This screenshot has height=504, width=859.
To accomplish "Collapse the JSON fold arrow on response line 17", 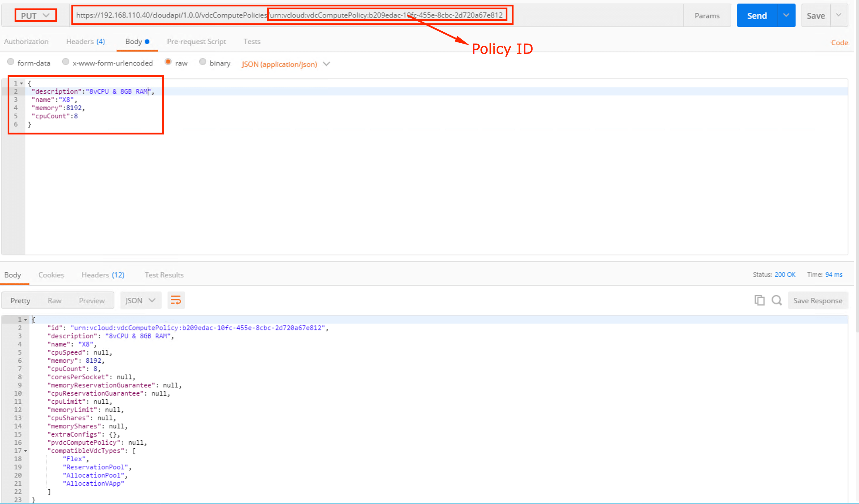I will 26,451.
